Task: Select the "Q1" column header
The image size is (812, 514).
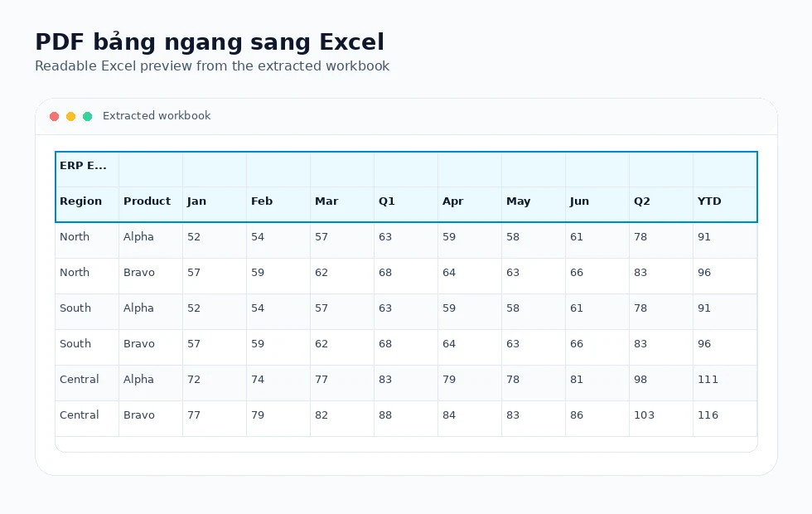Action: [405, 204]
